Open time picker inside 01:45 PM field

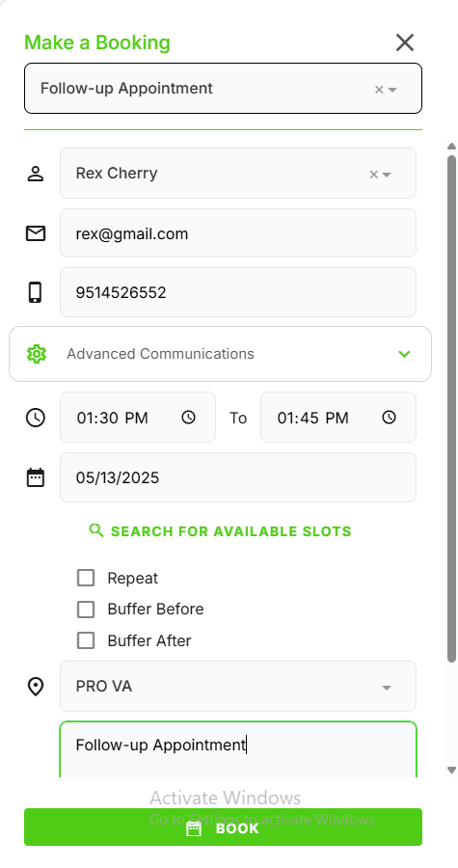coord(390,418)
